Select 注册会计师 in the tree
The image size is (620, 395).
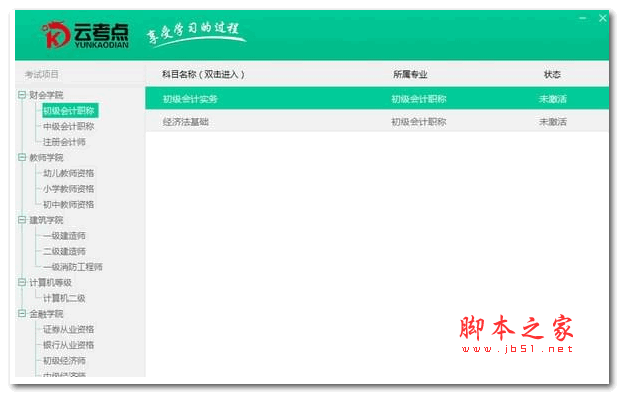(x=64, y=142)
